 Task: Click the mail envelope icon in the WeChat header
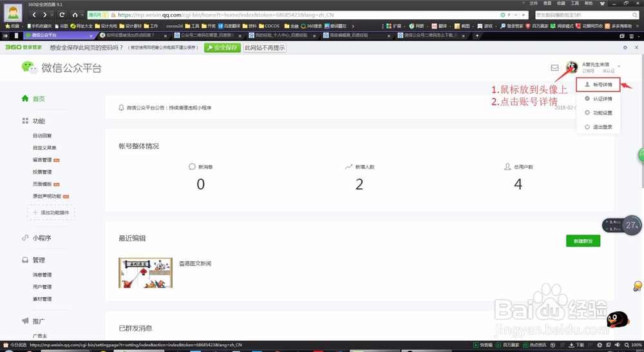pyautogui.click(x=554, y=68)
